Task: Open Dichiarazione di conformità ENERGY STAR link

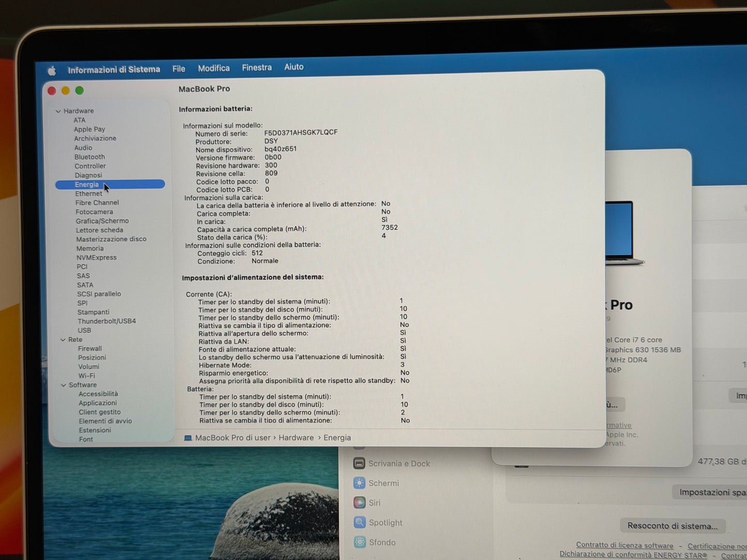Action: point(633,555)
